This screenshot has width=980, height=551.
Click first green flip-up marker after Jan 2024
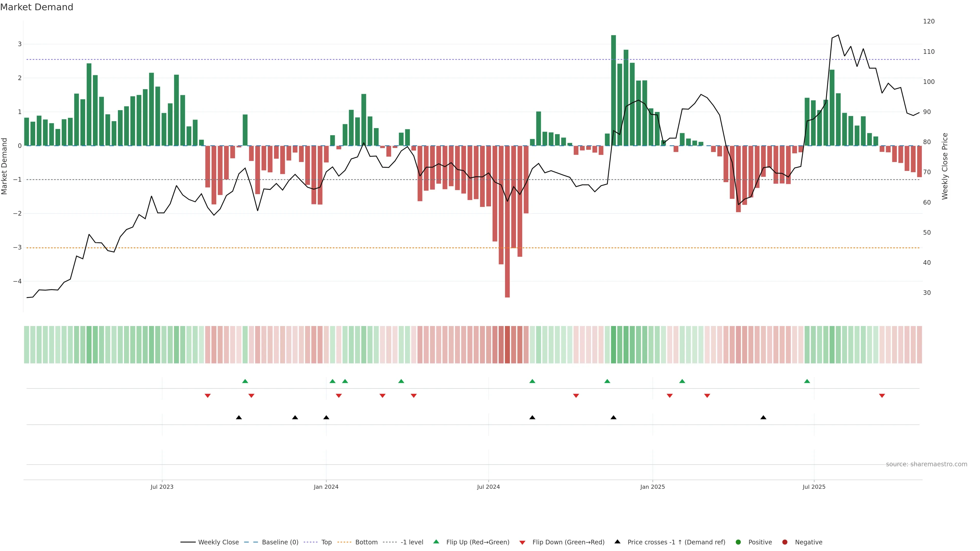pos(333,381)
